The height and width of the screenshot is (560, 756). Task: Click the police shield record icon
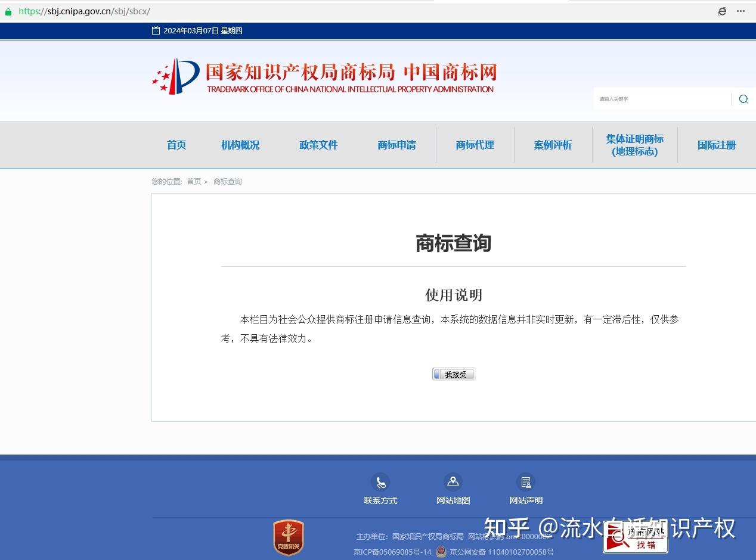[441, 552]
